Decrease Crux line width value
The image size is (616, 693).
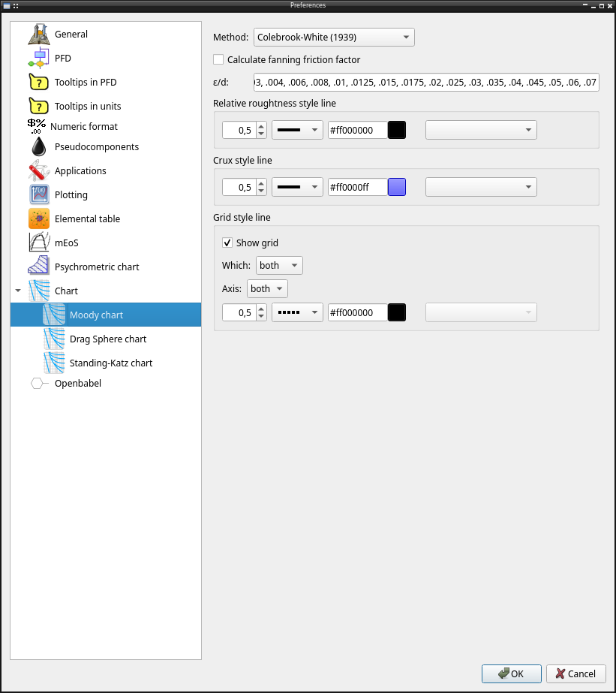click(x=261, y=191)
